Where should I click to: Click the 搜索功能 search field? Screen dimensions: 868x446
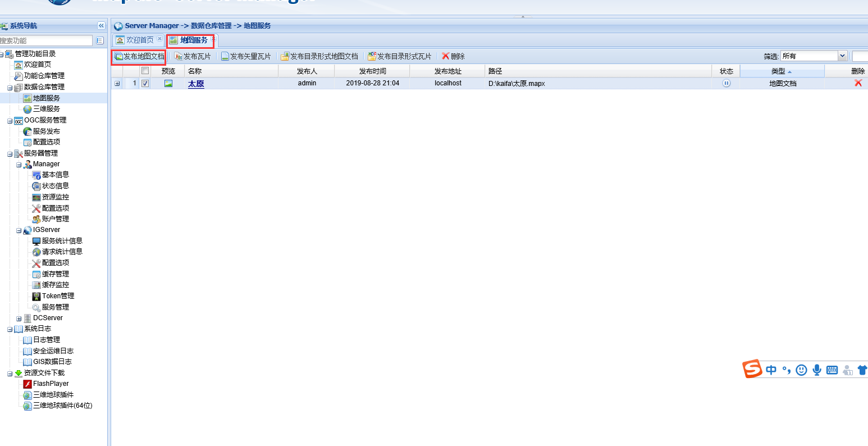(x=46, y=40)
